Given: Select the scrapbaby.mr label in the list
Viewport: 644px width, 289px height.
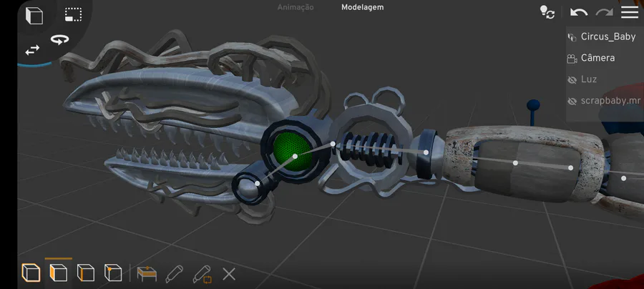Looking at the screenshot, I should pos(610,101).
